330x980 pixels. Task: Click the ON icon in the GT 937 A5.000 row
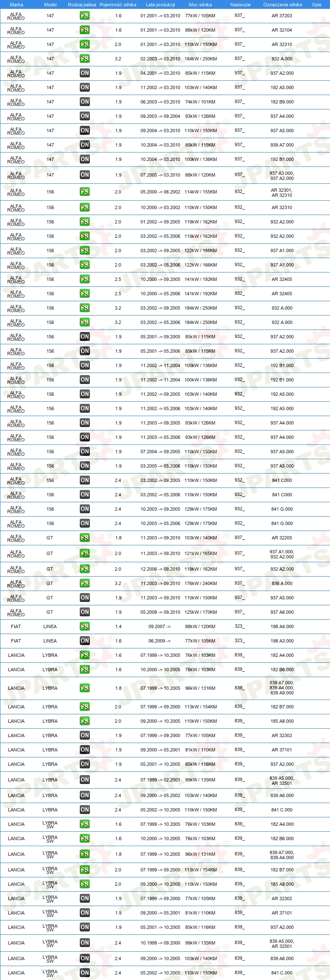84,598
